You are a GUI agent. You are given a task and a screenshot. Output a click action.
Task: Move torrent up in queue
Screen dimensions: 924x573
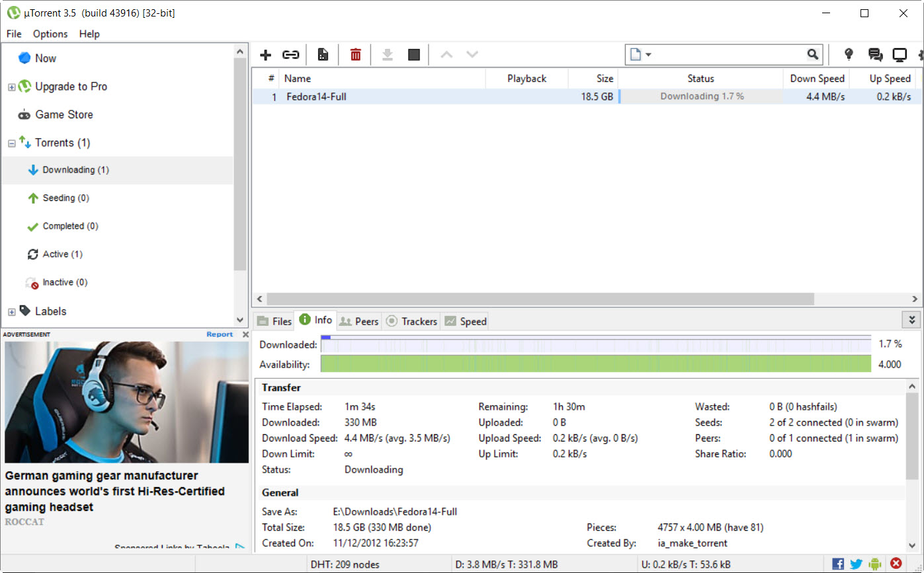446,55
